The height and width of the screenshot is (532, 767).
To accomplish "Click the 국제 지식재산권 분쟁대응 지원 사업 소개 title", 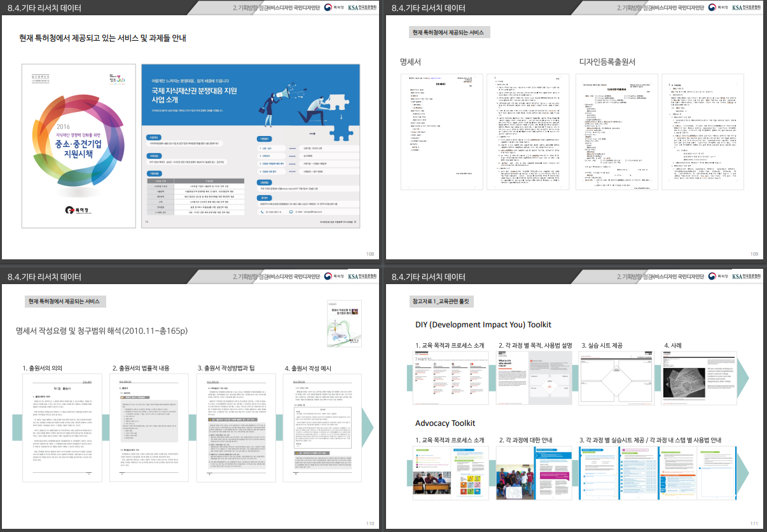I will click(190, 95).
